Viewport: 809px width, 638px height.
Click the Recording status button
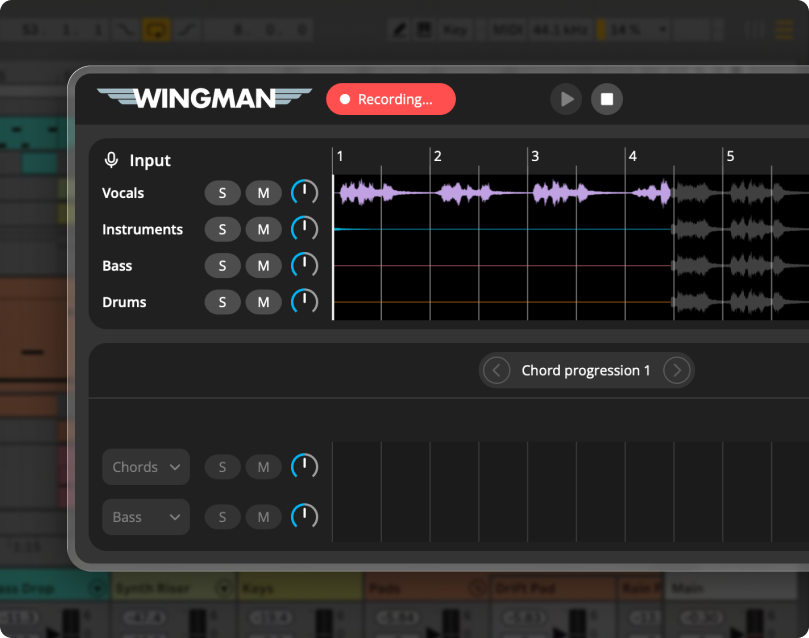click(391, 99)
